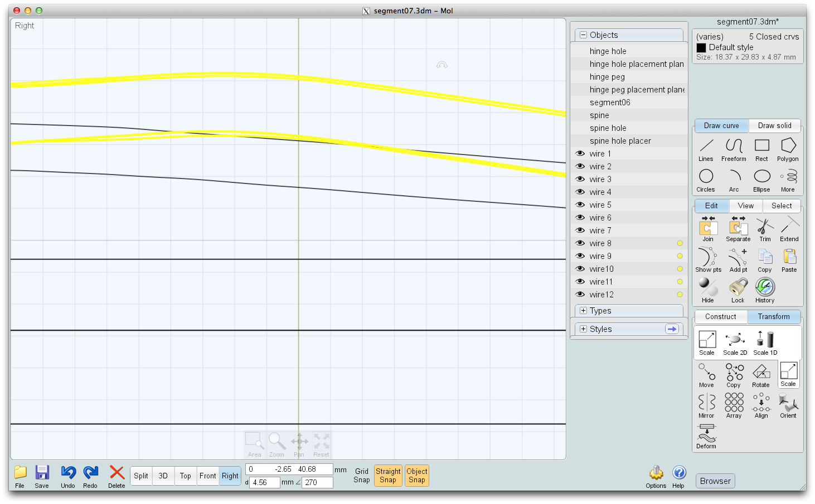The width and height of the screenshot is (815, 504).
Task: Toggle Object Snap off
Action: coord(417,476)
